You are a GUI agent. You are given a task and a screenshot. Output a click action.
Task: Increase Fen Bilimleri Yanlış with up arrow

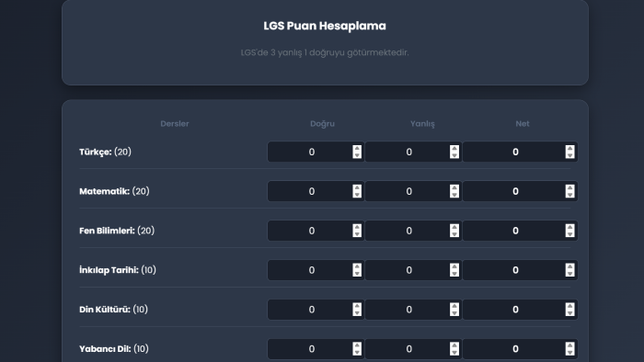(x=454, y=227)
